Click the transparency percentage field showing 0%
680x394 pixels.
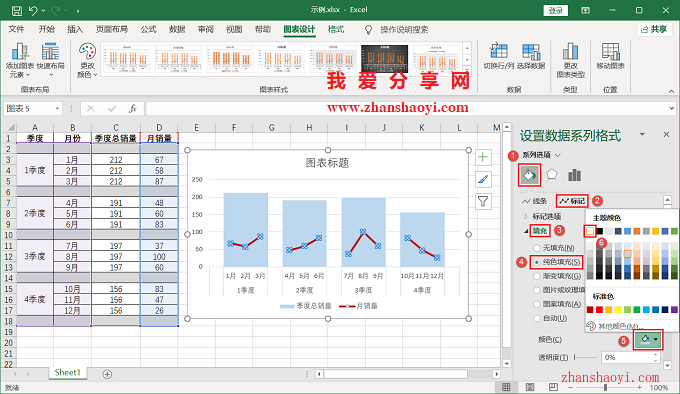pyautogui.click(x=628, y=357)
